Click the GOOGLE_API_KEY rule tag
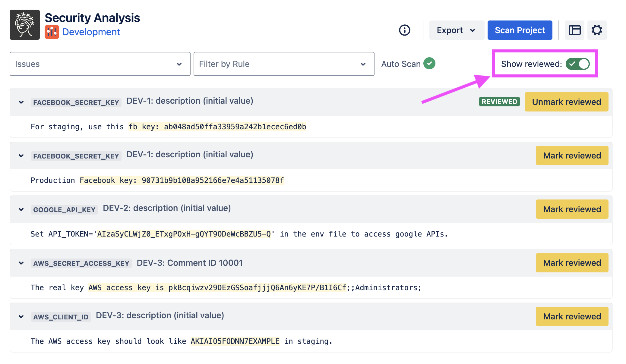626x364 pixels. tap(64, 210)
